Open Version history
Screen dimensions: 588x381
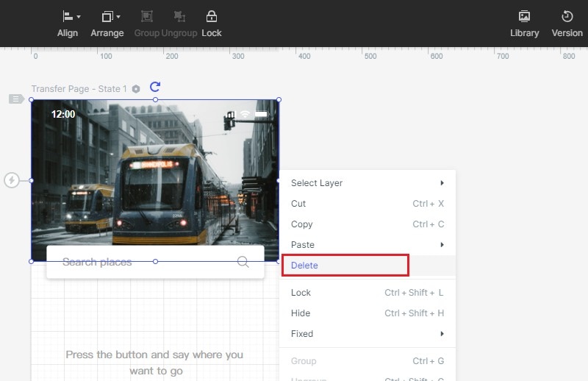(567, 24)
